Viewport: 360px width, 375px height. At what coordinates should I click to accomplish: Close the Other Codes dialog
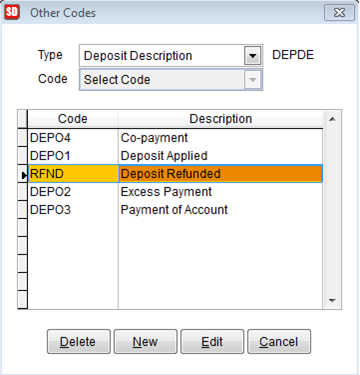(x=339, y=13)
